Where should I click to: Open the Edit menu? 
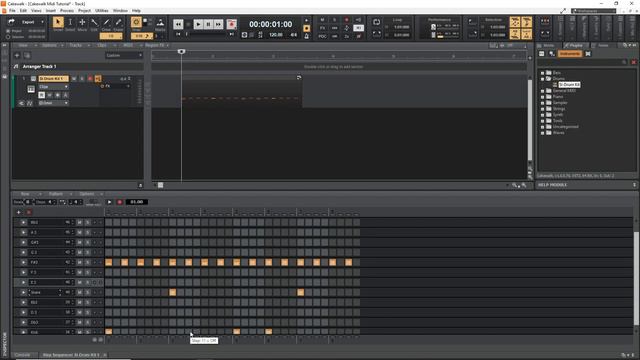(23, 10)
